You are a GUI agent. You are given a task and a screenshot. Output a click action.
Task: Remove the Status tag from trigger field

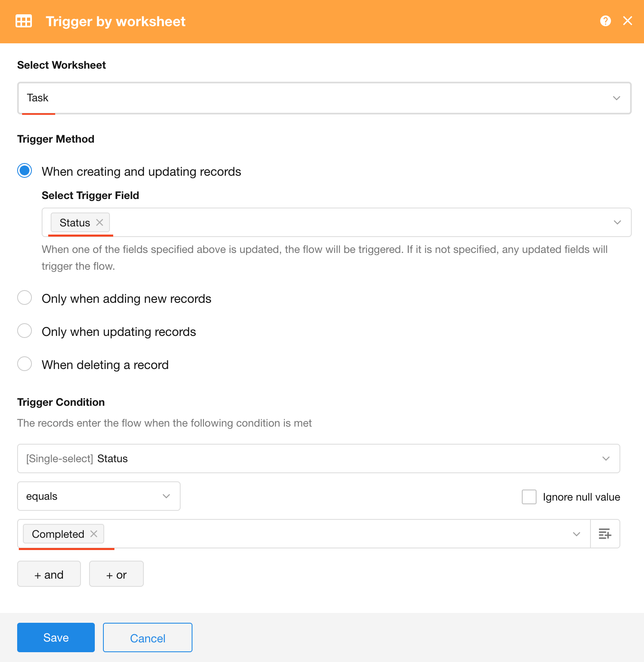[100, 222]
